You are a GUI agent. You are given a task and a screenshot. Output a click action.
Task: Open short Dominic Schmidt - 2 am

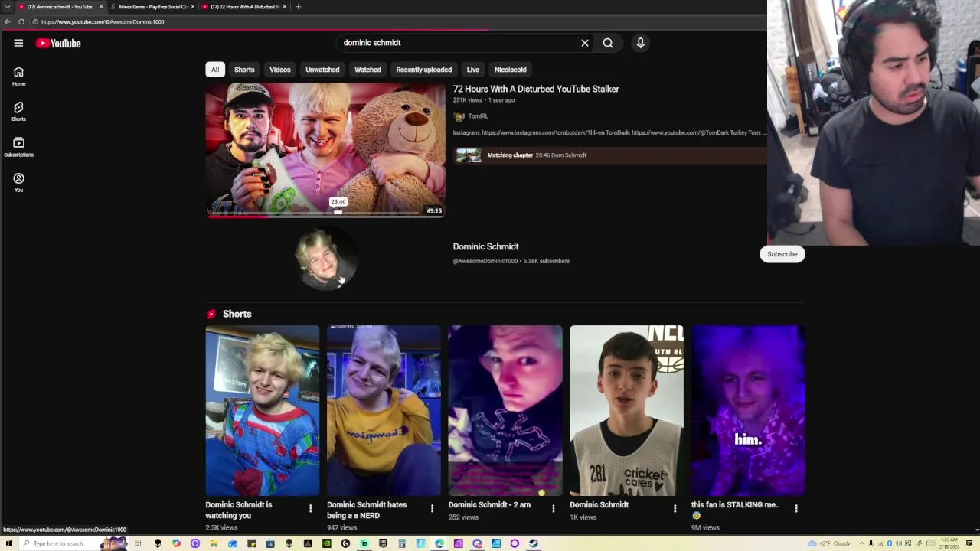point(505,410)
